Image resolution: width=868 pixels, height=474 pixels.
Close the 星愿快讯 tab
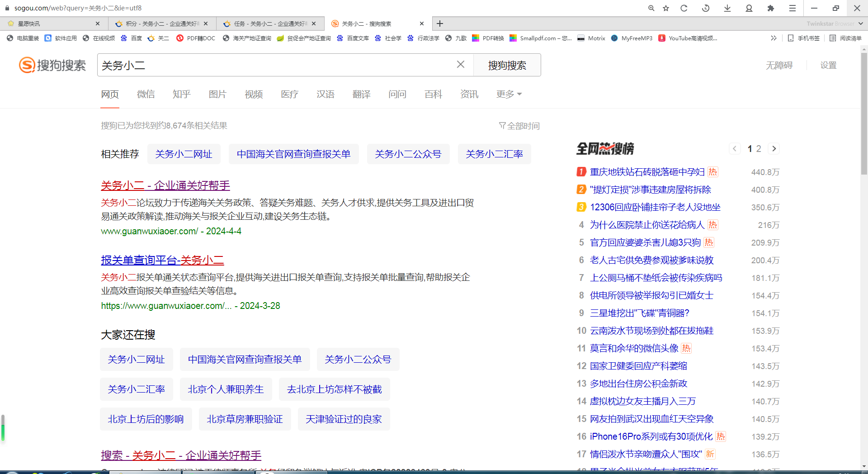pyautogui.click(x=98, y=24)
